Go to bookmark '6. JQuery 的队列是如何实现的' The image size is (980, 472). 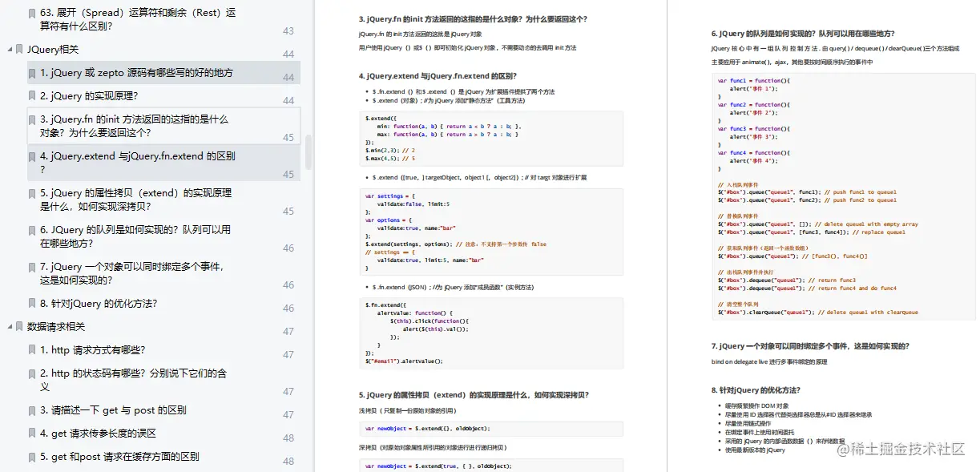[135, 236]
